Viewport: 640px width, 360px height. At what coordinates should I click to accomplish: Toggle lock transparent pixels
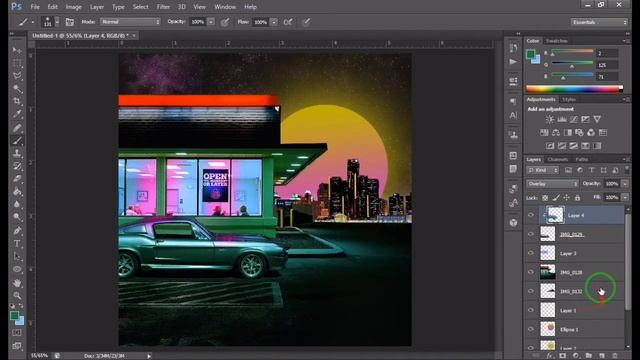[545, 198]
